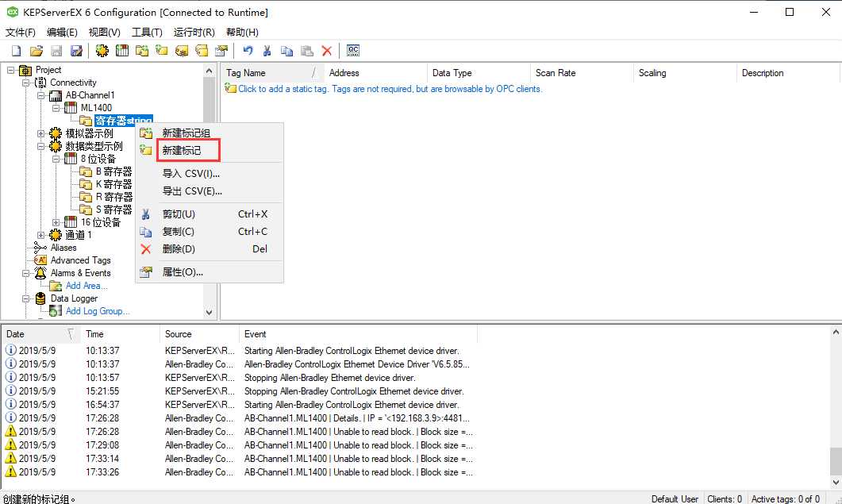The width and height of the screenshot is (842, 504).
Task: Click the Alarms & Events bell icon
Action: tap(40, 273)
